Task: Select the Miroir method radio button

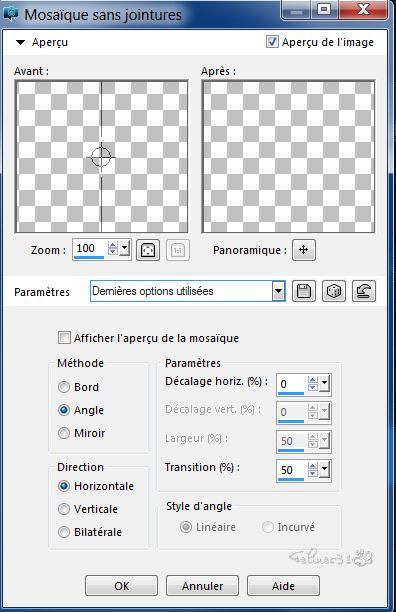Action: coord(64,433)
